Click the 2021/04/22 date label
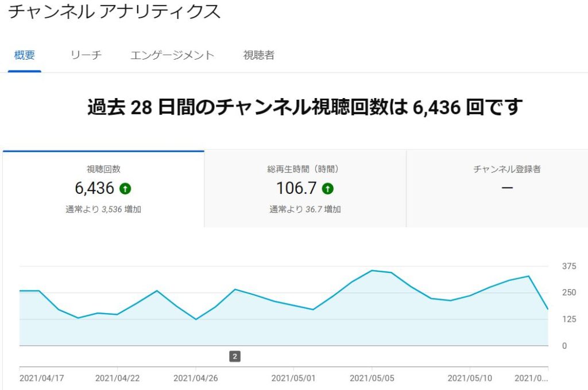588x390 pixels. (x=118, y=379)
